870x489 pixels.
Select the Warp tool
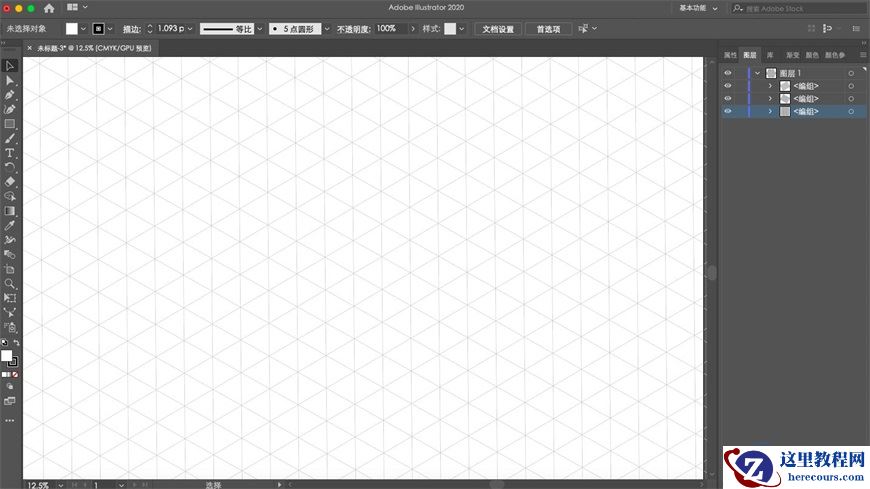coord(9,240)
